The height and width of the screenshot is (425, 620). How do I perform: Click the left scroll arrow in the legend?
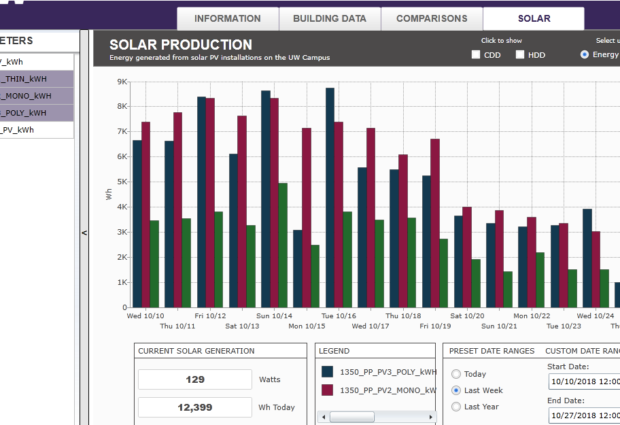(x=322, y=417)
